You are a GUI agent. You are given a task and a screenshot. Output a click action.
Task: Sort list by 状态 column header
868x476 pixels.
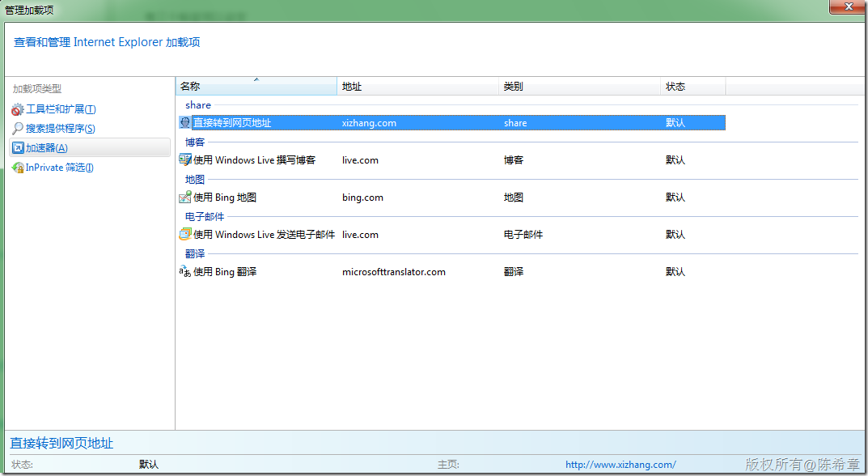coord(692,86)
